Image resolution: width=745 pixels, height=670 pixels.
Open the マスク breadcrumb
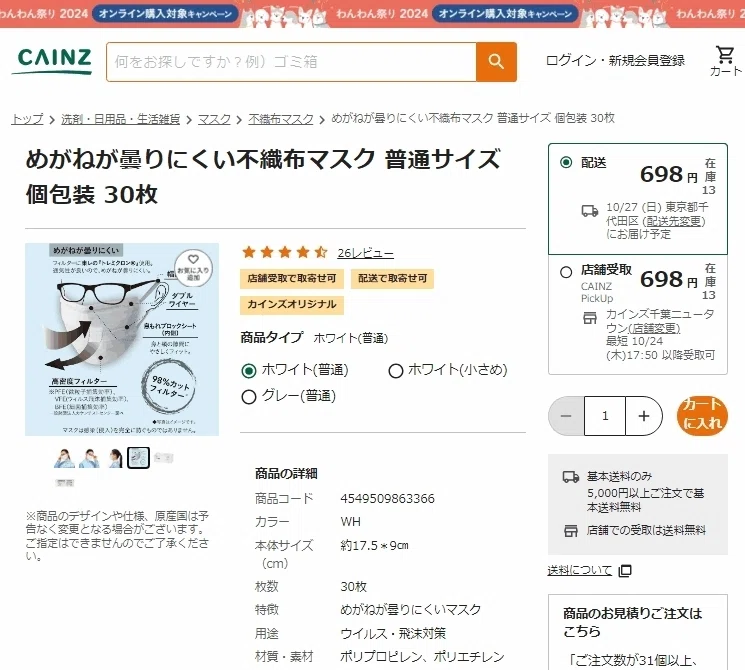(214, 119)
